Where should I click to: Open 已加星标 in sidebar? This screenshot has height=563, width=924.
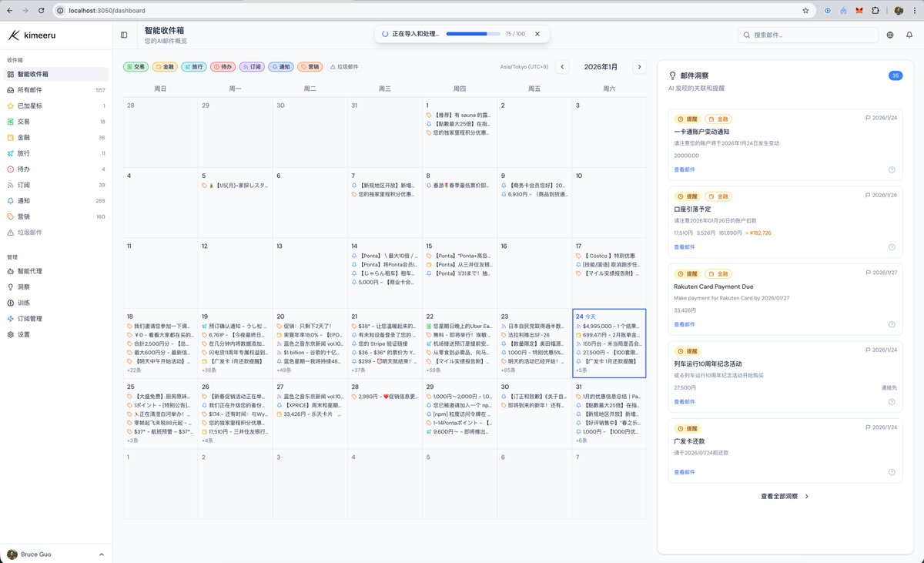coord(55,106)
